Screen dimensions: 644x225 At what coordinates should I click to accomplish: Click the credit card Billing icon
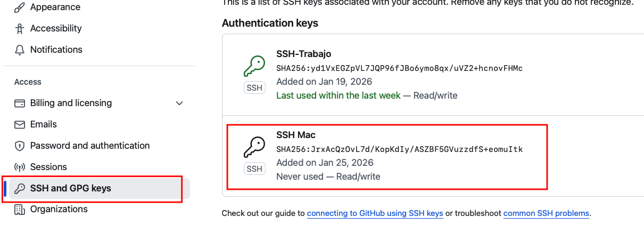point(20,103)
